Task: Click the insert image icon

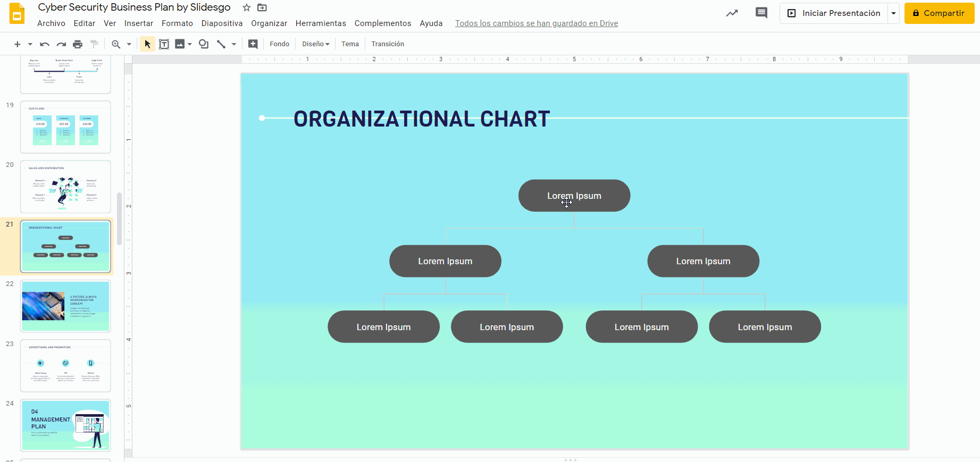Action: pyautogui.click(x=180, y=44)
